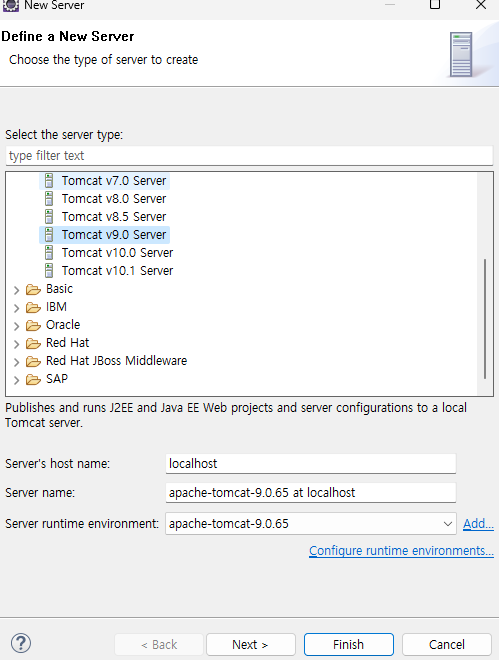Click the Oracle folder icon

33,325
